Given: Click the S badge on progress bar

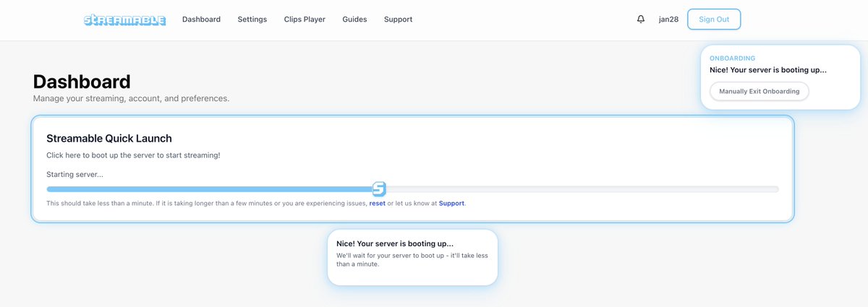Looking at the screenshot, I should click(379, 189).
